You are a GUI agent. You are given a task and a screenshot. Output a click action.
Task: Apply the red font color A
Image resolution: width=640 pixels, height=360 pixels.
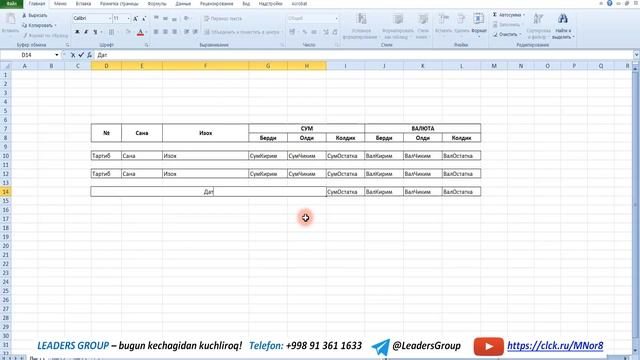140,32
